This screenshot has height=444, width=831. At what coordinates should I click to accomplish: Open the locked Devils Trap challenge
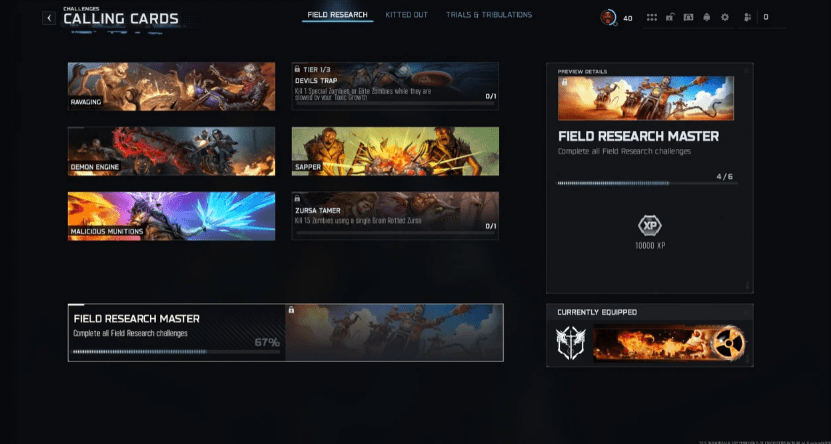tap(394, 87)
